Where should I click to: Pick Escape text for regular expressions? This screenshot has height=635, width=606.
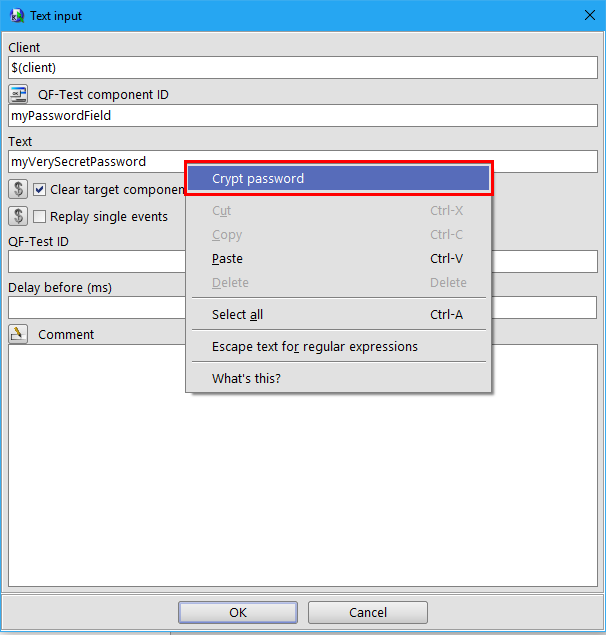click(339, 346)
